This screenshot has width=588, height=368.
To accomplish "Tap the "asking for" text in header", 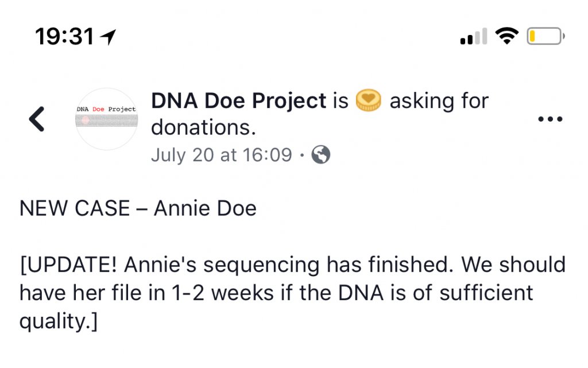I will [x=439, y=102].
